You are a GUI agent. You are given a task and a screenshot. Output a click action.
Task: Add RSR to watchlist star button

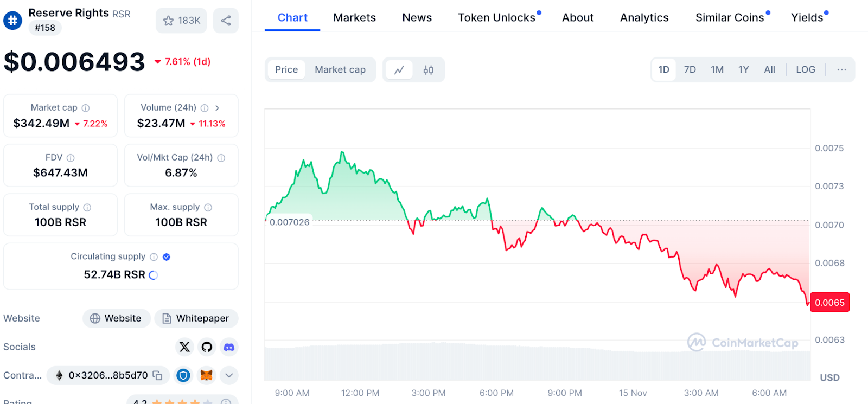(181, 21)
